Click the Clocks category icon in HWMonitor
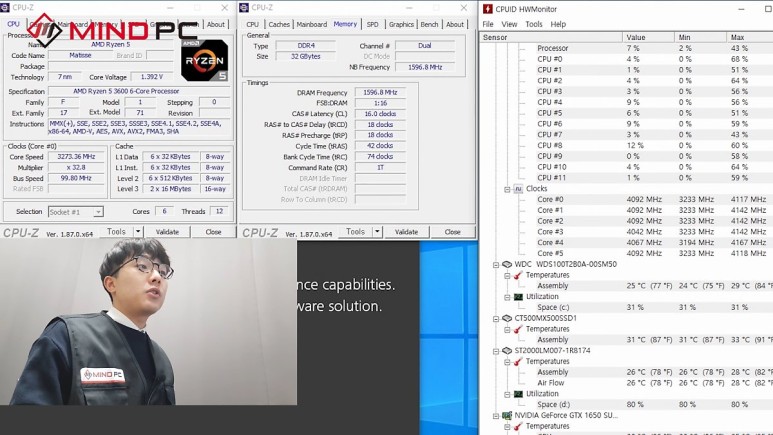Viewport: 773px width, 435px height. [x=518, y=189]
